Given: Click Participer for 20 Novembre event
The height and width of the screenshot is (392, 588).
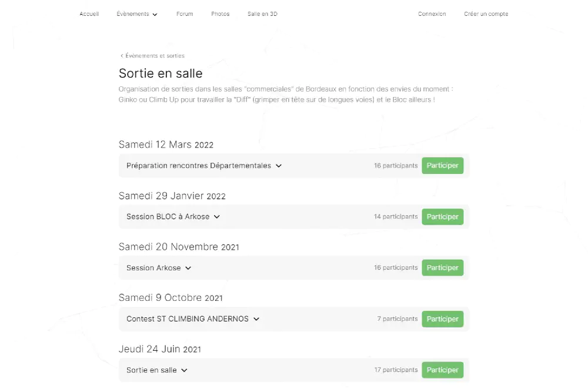Looking at the screenshot, I should 442,268.
